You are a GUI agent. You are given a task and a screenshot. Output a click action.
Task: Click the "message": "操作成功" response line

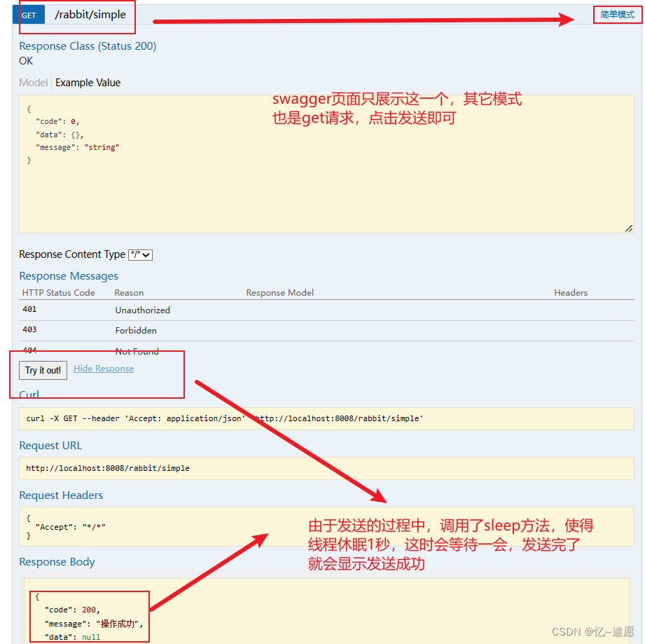[x=94, y=624]
